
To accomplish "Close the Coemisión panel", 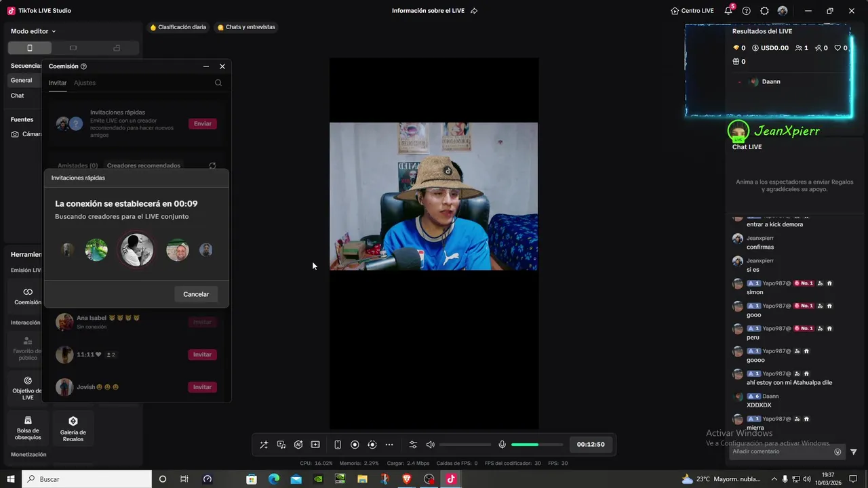I will 222,66.
